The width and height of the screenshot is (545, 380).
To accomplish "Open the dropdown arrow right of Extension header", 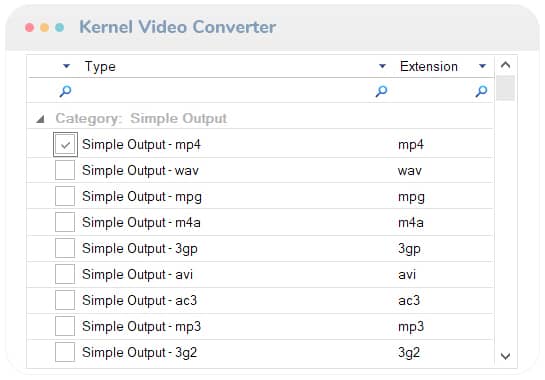I will coord(482,66).
